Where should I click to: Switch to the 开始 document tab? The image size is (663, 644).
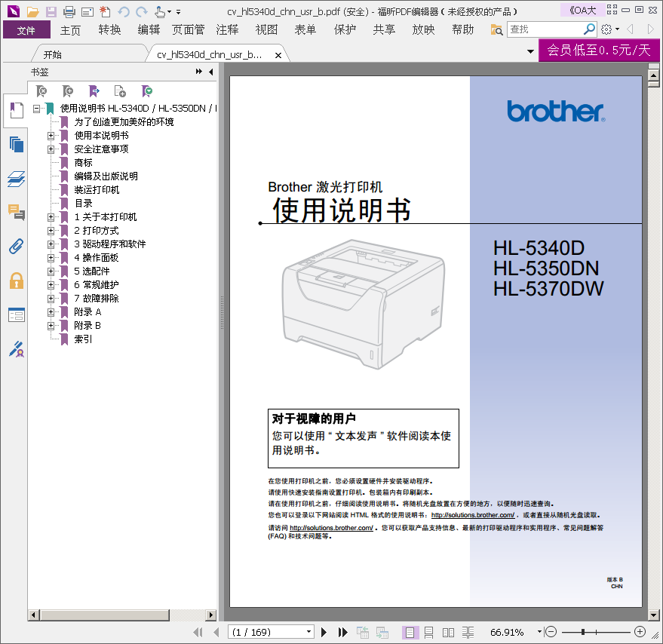point(53,54)
